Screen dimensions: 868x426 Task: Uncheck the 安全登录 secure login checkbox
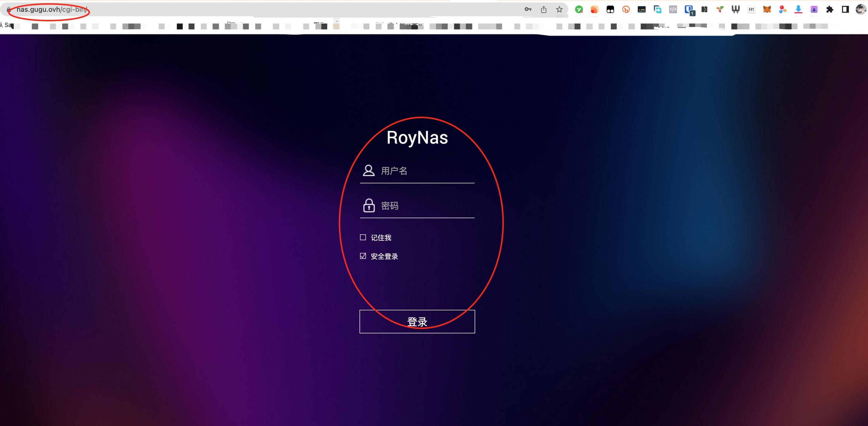coord(363,256)
